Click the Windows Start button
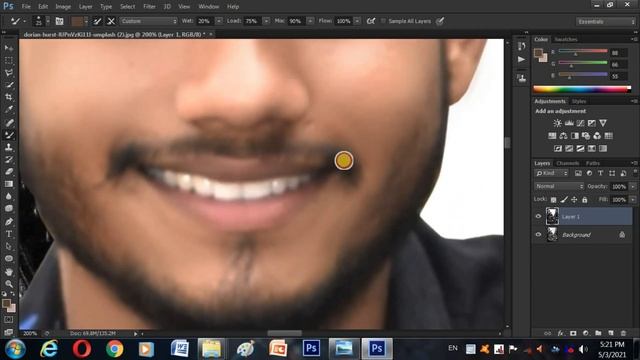 click(15, 349)
